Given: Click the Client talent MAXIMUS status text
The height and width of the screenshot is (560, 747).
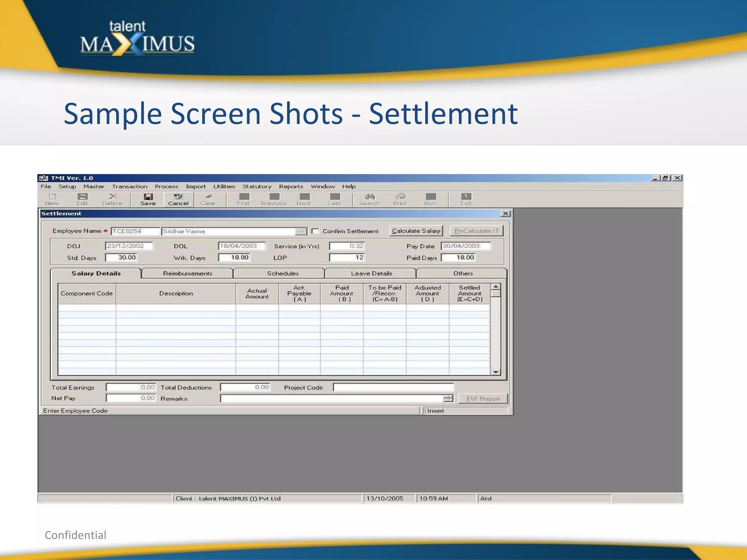Looking at the screenshot, I should click(x=228, y=498).
